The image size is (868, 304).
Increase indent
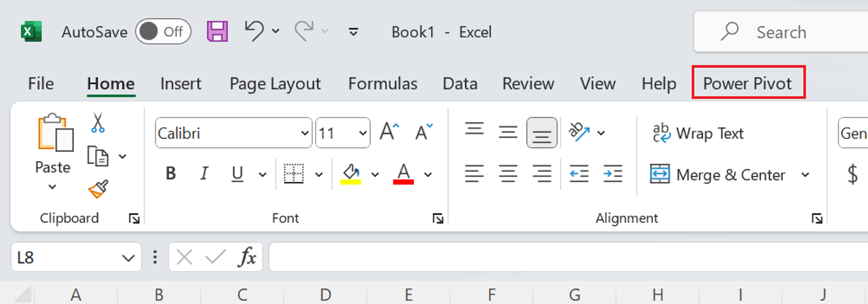click(613, 174)
